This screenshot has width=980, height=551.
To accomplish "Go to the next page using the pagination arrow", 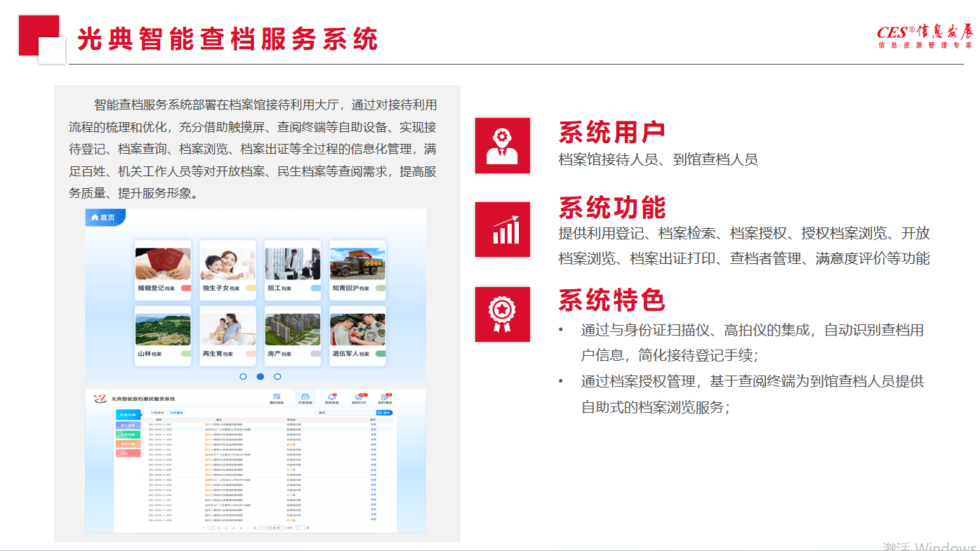I will (x=262, y=526).
